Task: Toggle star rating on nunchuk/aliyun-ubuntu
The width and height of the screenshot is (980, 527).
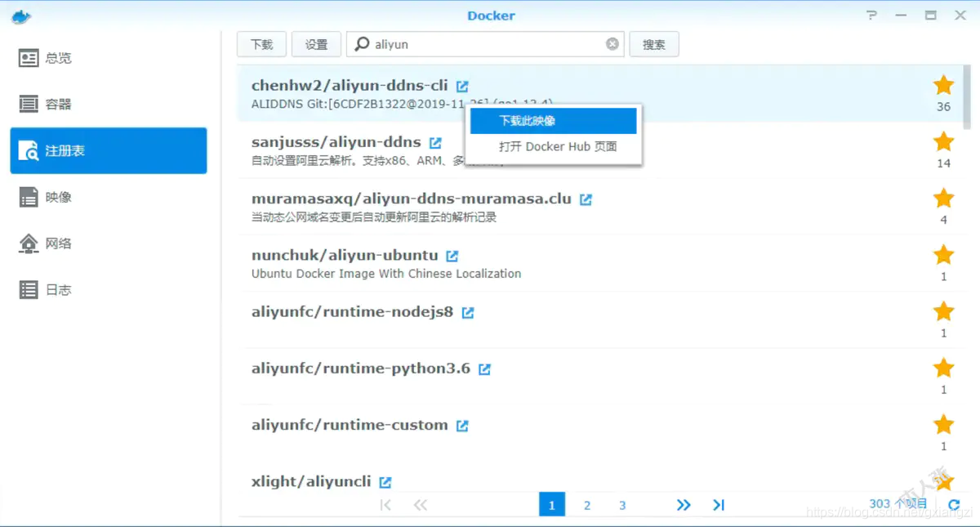Action: click(943, 255)
